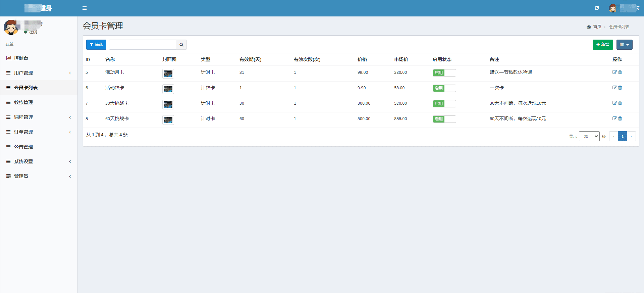The image size is (644, 293).
Task: Open the column display dropdown button
Action: coord(624,45)
